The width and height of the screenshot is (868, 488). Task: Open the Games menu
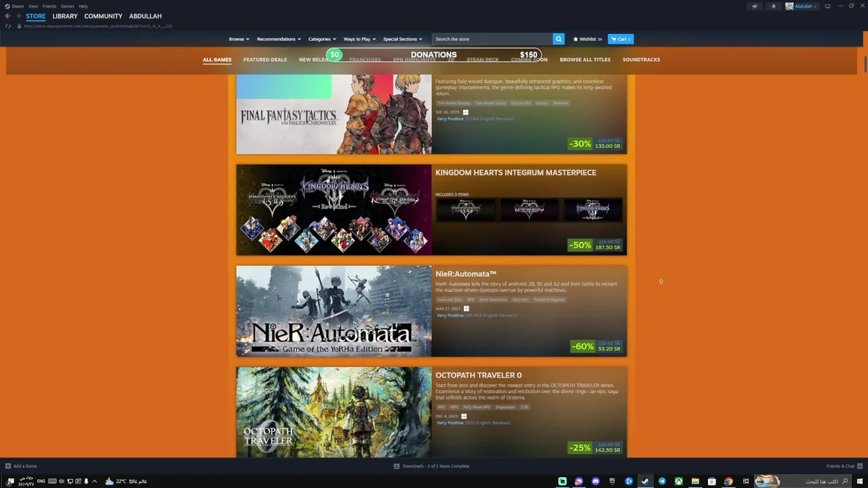(x=67, y=6)
